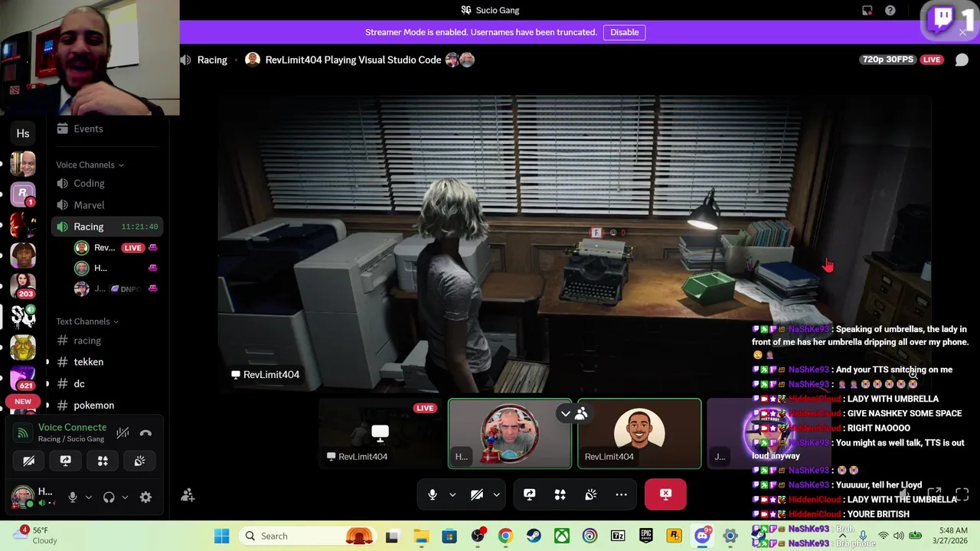The height and width of the screenshot is (551, 980).
Task: Open activities in voice connected panel
Action: (103, 461)
